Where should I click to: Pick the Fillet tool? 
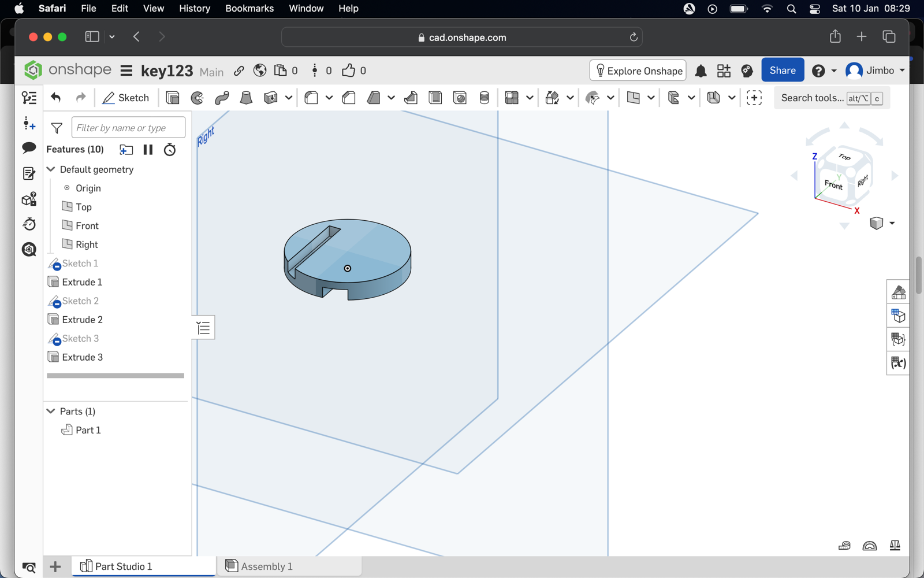point(311,98)
